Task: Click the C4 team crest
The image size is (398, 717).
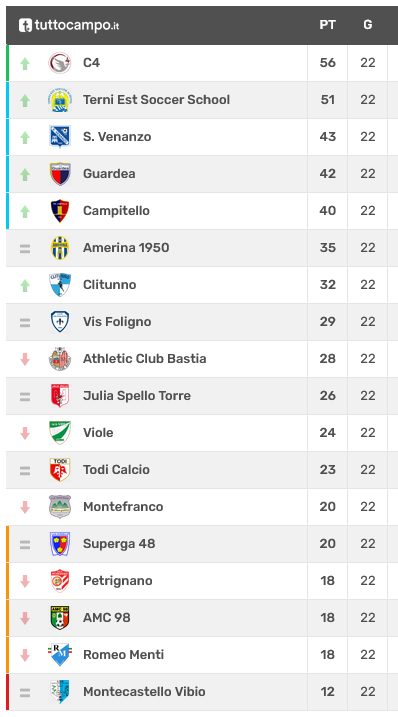Action: click(x=60, y=63)
